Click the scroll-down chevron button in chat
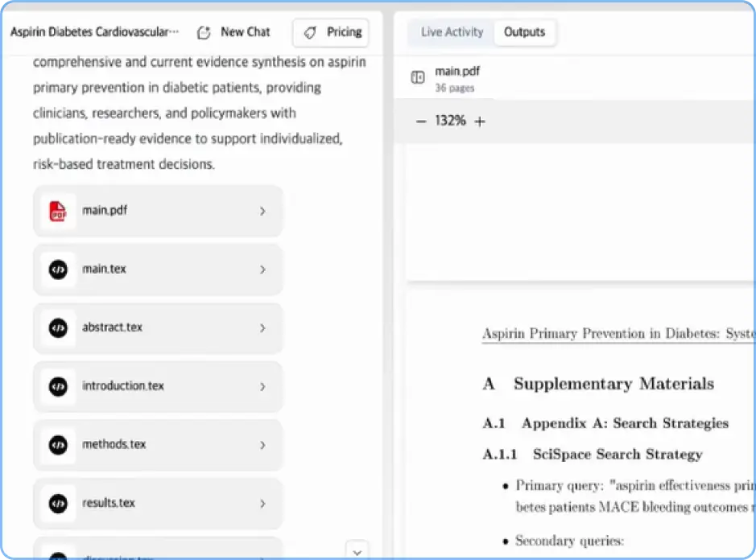 point(357,552)
